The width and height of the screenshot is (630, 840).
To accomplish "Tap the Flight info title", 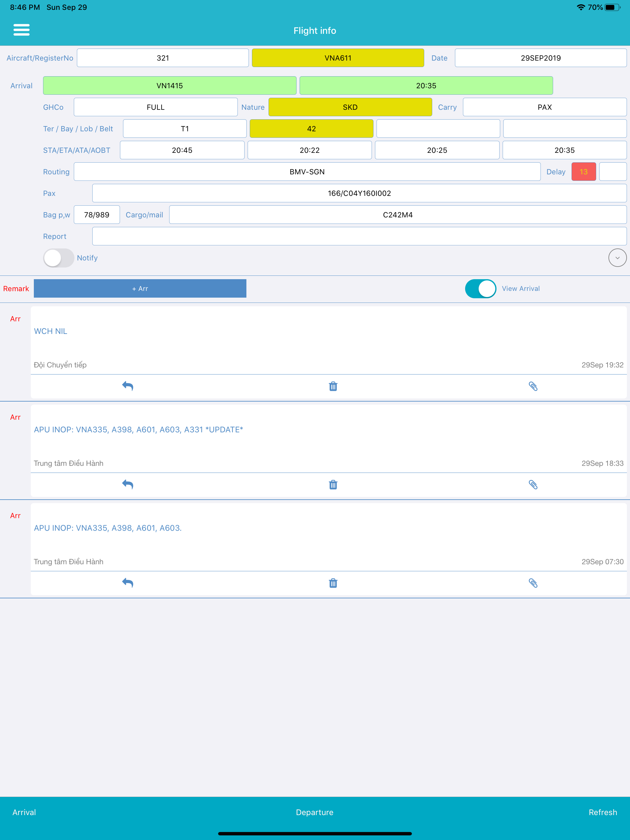I will click(x=315, y=30).
